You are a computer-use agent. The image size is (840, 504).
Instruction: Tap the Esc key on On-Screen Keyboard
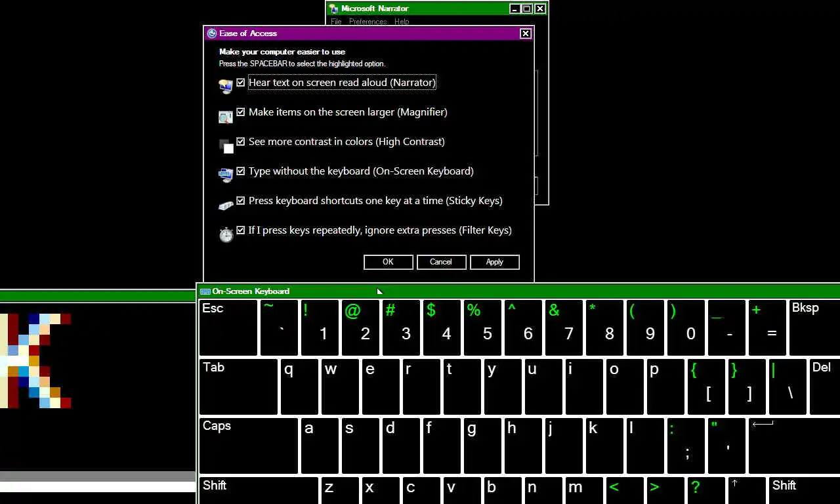point(228,327)
